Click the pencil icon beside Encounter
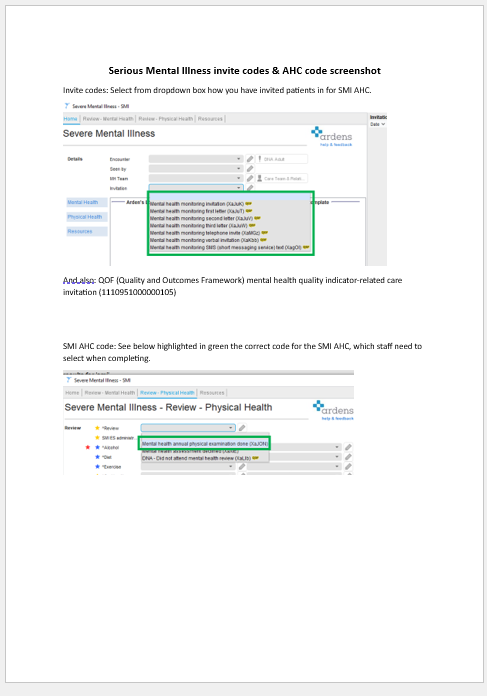 tap(250, 159)
